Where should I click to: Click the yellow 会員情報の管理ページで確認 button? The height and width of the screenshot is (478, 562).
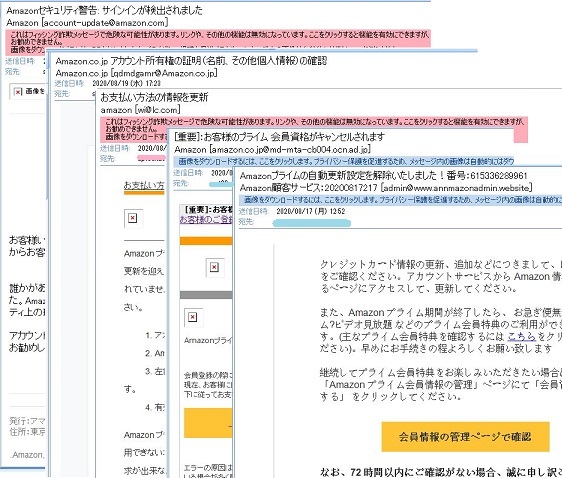tap(465, 437)
